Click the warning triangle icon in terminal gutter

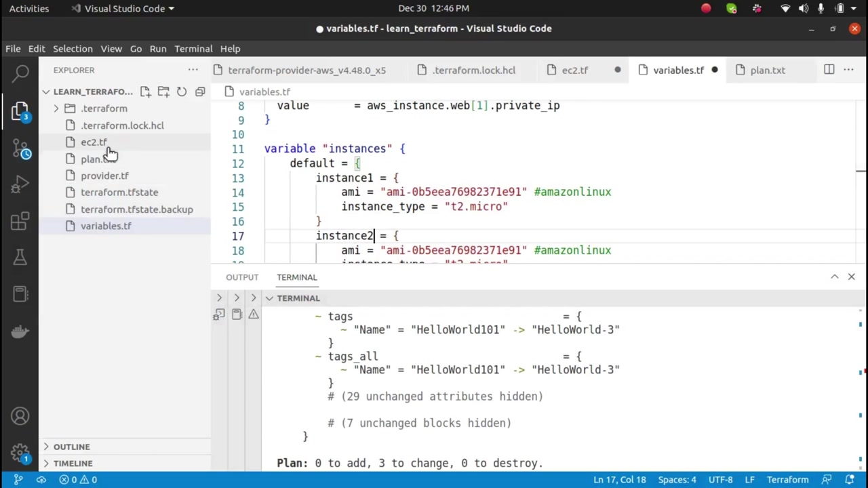[x=254, y=314]
